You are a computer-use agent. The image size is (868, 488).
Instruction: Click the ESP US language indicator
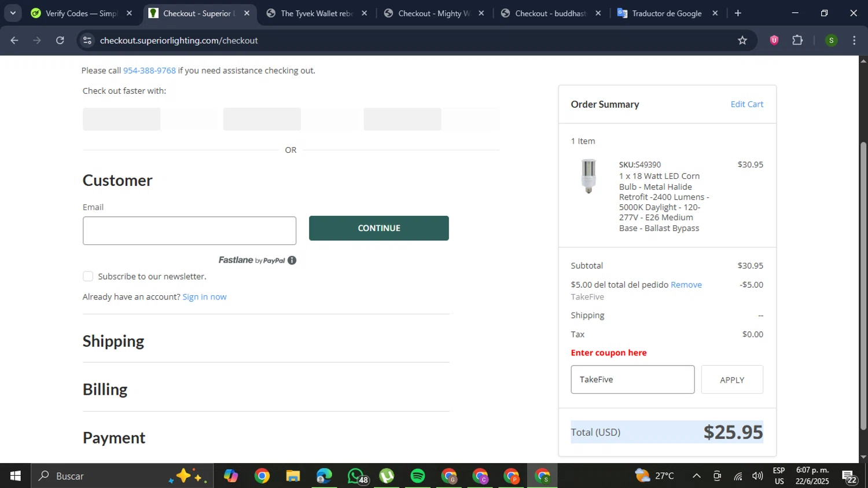click(x=779, y=476)
